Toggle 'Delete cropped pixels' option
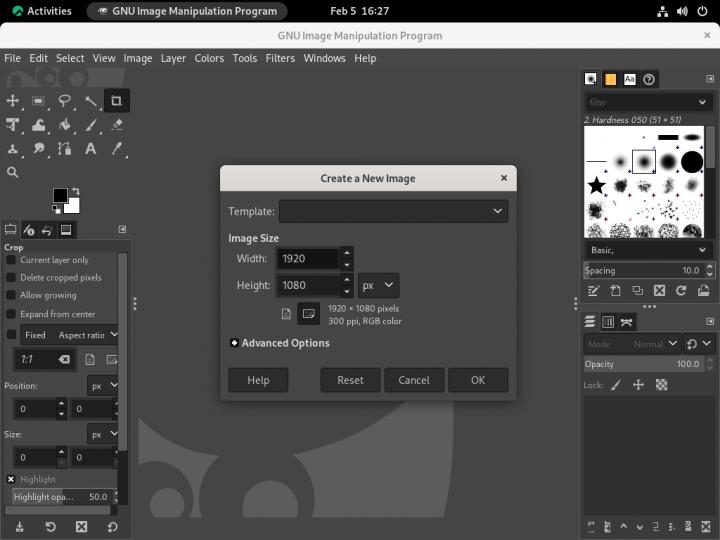 pyautogui.click(x=11, y=278)
